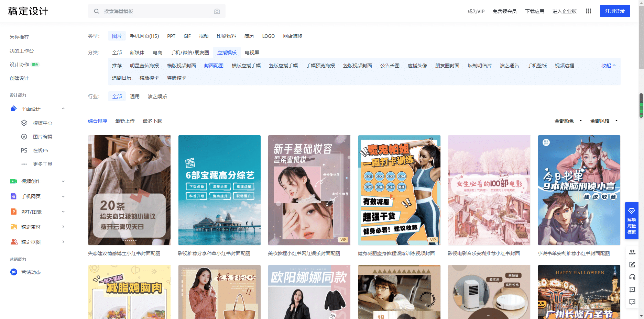Select the GIF type tab
644x319 pixels.
187,36
